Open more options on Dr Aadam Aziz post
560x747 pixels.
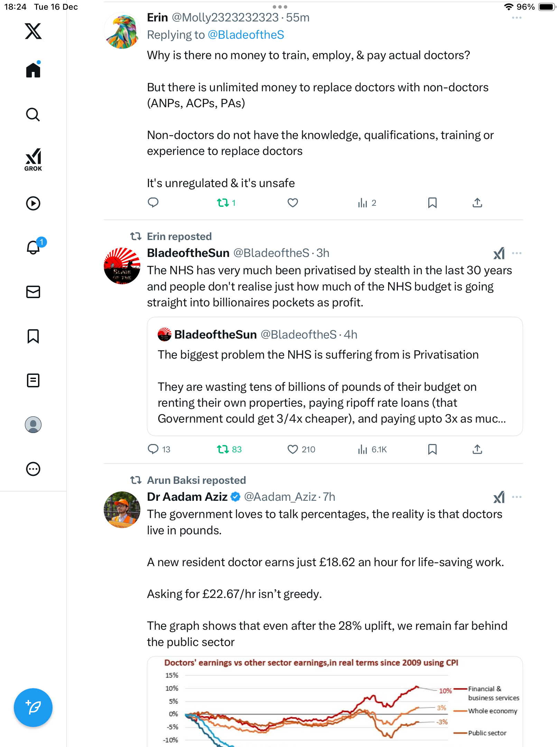[x=516, y=497]
